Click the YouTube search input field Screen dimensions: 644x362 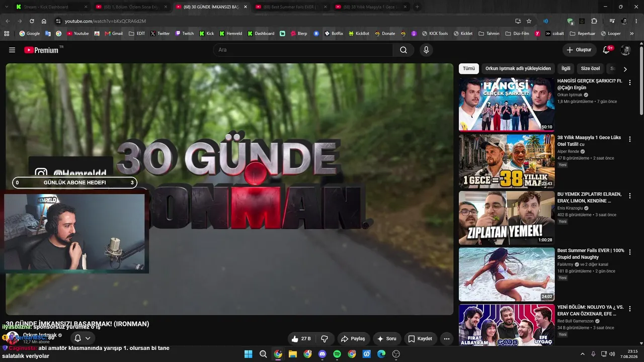(303, 50)
